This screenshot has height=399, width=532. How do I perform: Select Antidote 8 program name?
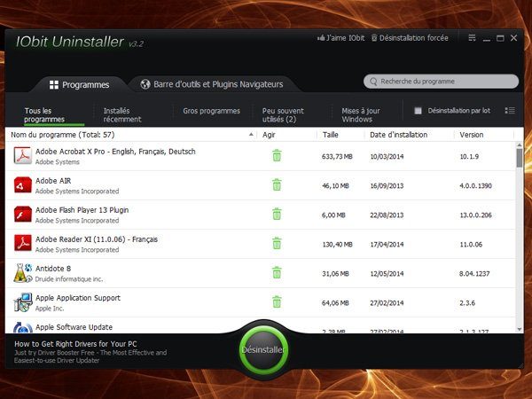point(53,269)
